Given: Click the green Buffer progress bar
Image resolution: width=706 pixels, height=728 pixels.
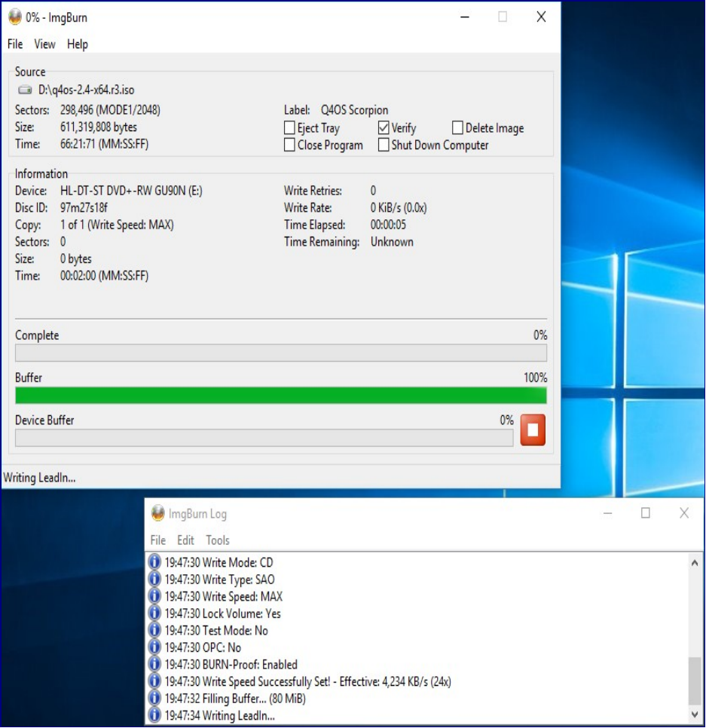Looking at the screenshot, I should (x=280, y=396).
